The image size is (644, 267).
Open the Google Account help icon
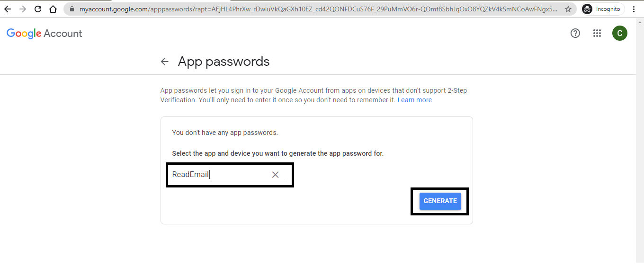tap(575, 33)
